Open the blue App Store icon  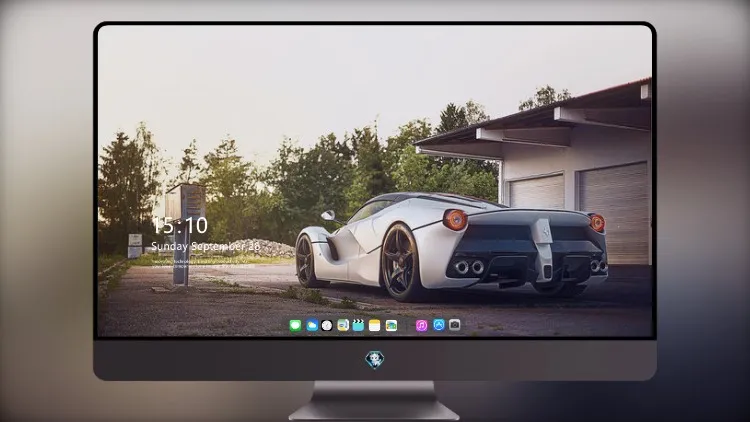439,325
